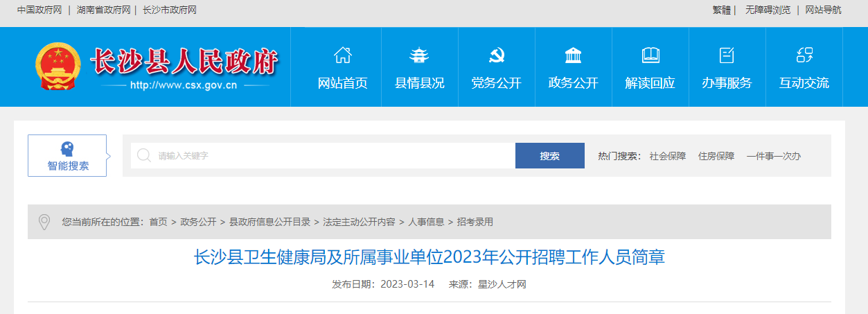Open the 政务公开 navigation menu item
Screen dimensions: 868x314
[573, 83]
